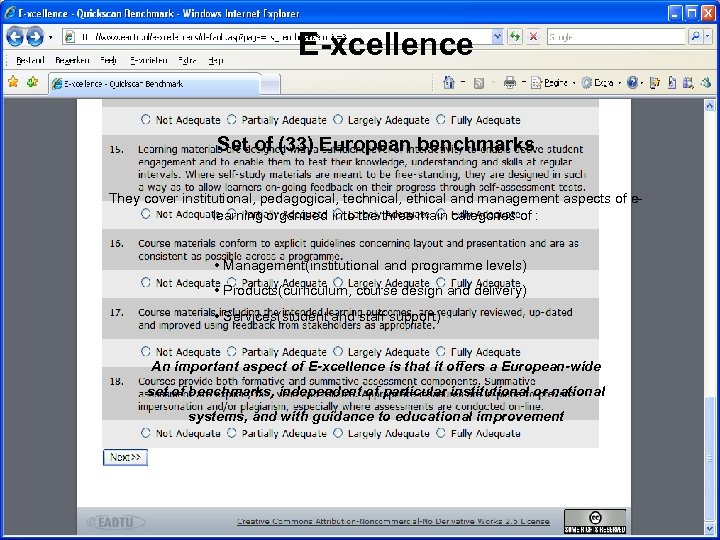Open a blank tab with the New Tab button

click(x=270, y=84)
